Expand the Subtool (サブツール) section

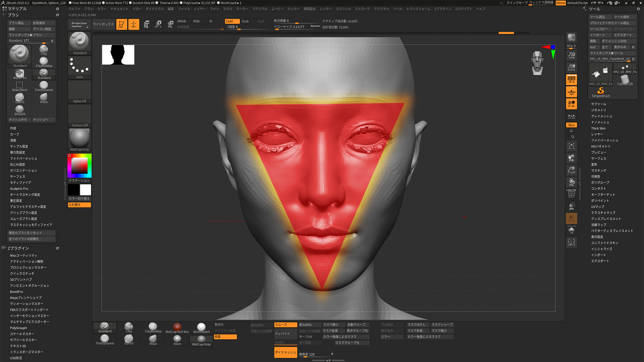coord(598,104)
